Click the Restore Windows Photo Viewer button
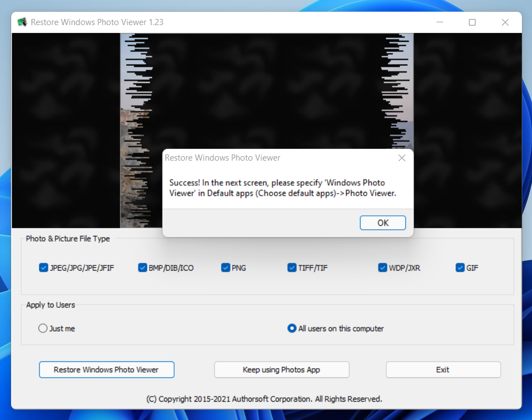 click(107, 369)
